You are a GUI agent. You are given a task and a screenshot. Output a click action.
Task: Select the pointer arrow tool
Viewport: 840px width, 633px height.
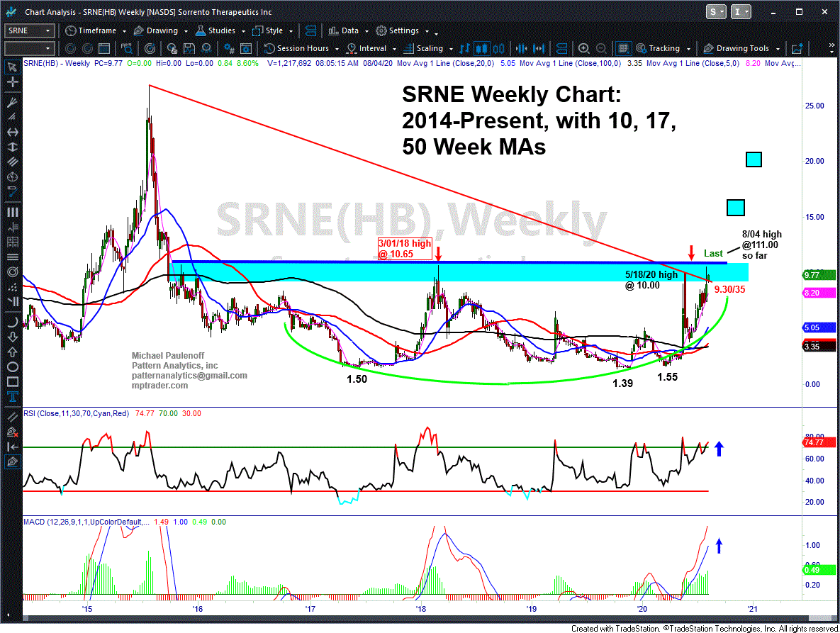click(12, 67)
